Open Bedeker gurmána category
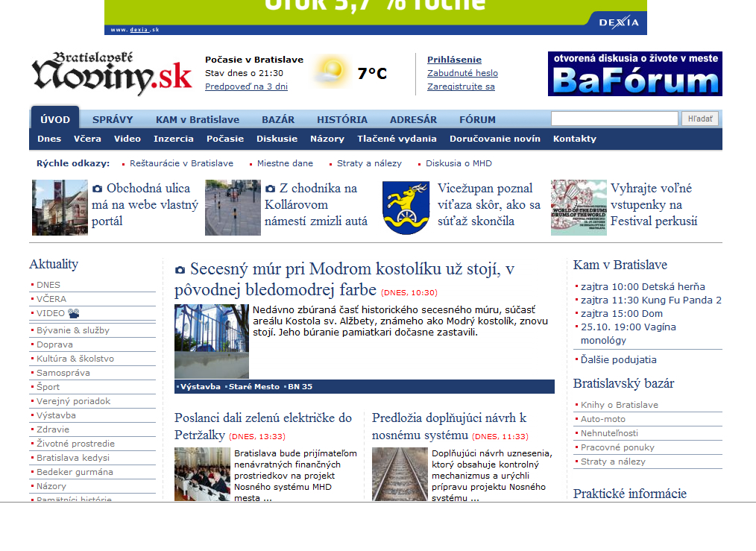This screenshot has height=551, width=756. point(75,472)
